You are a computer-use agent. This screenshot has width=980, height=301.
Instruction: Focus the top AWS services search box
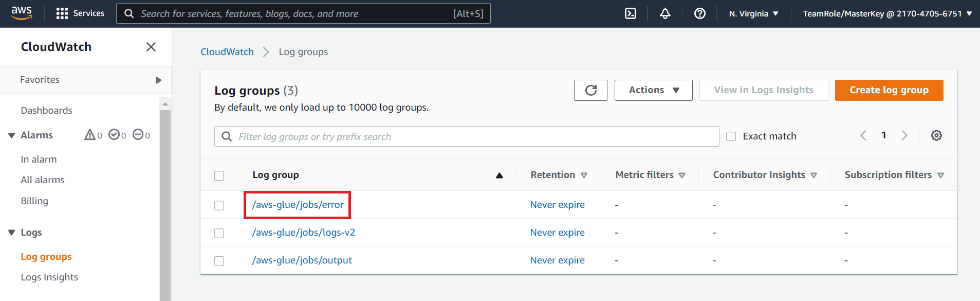click(303, 13)
